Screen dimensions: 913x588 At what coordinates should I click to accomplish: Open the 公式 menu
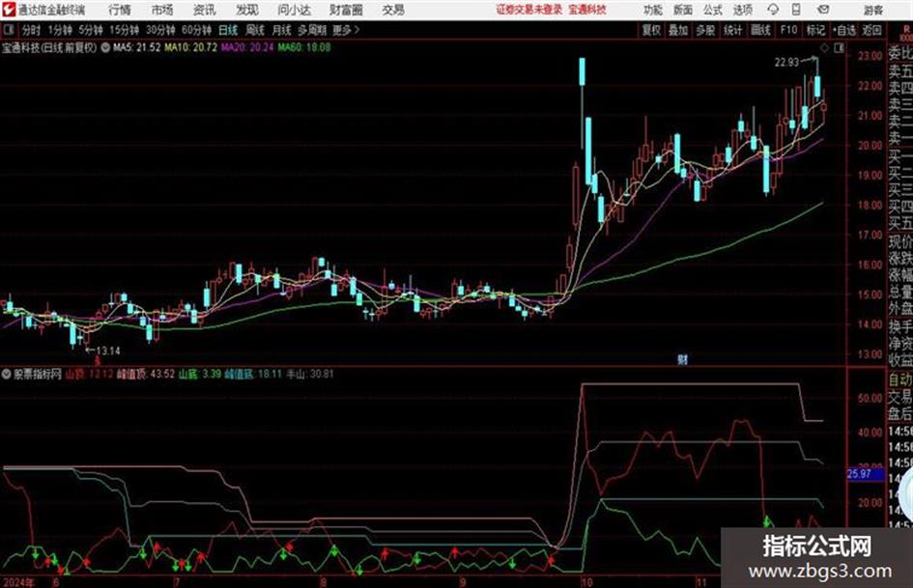point(713,10)
